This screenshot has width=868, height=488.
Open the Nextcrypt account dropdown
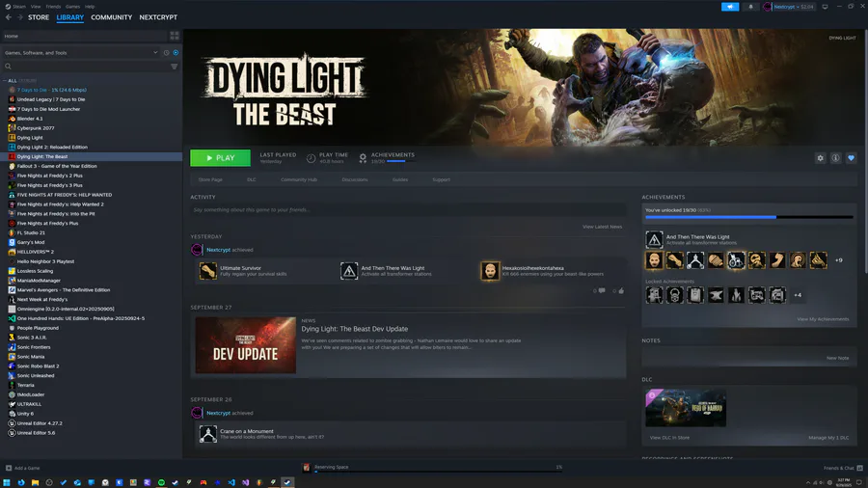(788, 7)
